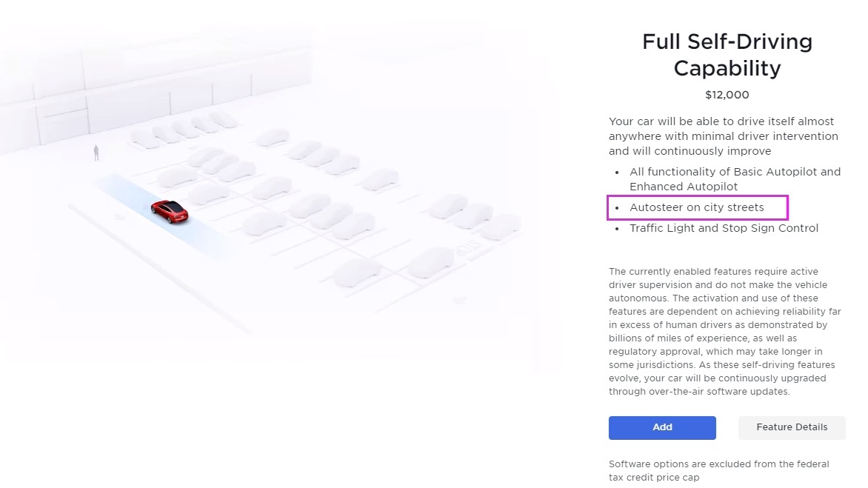Select the "Autosteer on city streets" bullet item
Screen dimensions: 868x488
(696, 207)
